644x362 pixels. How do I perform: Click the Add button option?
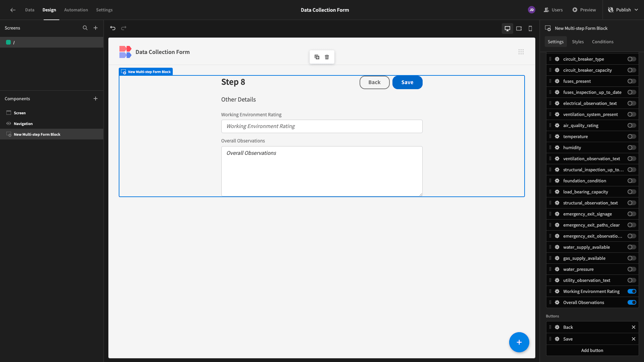(592, 350)
